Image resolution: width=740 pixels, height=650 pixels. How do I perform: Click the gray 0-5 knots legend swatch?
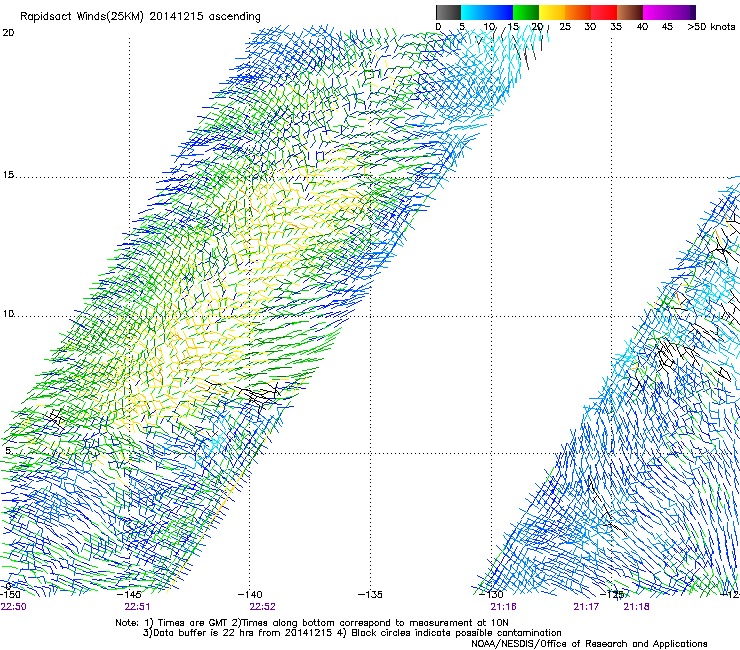(448, 12)
